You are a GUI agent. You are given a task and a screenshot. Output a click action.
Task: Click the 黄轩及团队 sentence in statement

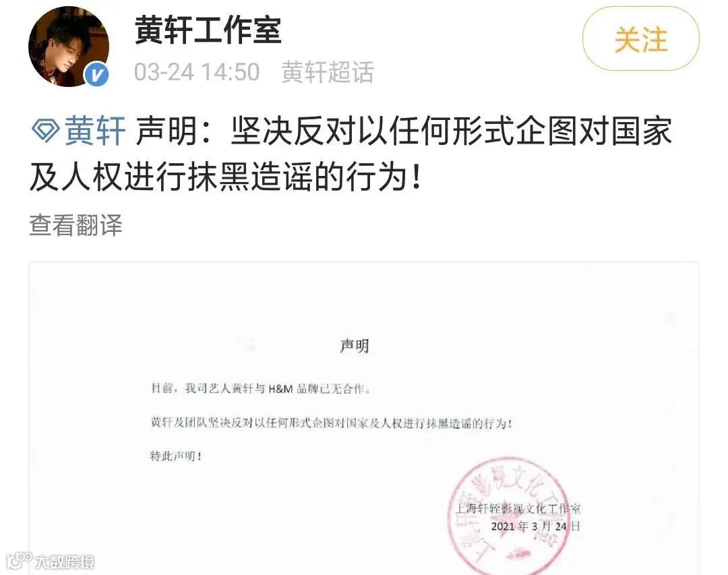point(332,423)
